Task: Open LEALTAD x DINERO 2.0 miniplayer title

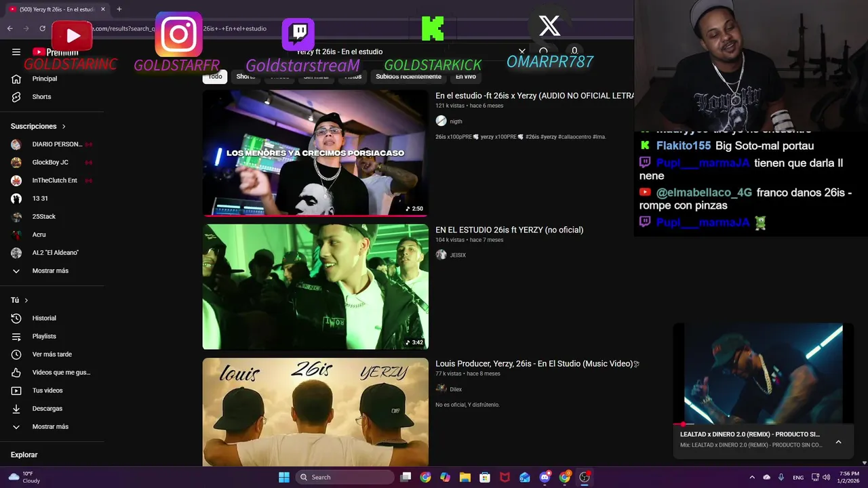Action: 750,434
